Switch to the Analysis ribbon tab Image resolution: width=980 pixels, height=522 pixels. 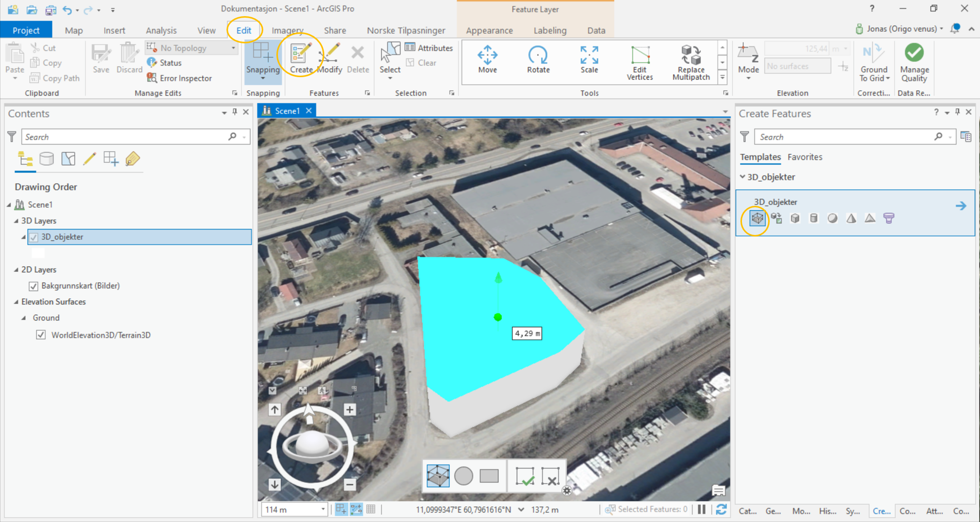[x=161, y=30]
